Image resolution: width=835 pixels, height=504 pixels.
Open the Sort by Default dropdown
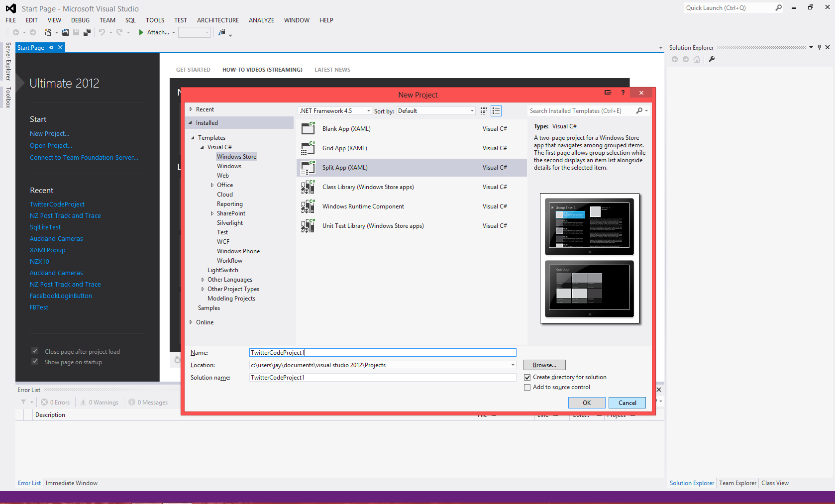pyautogui.click(x=436, y=111)
